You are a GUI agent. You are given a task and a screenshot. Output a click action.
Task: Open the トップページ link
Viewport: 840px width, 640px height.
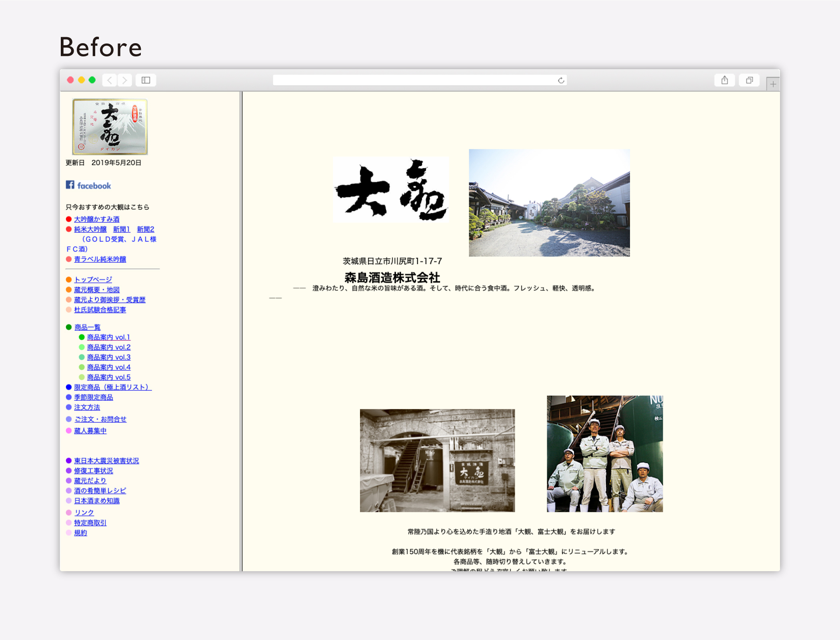pyautogui.click(x=93, y=280)
